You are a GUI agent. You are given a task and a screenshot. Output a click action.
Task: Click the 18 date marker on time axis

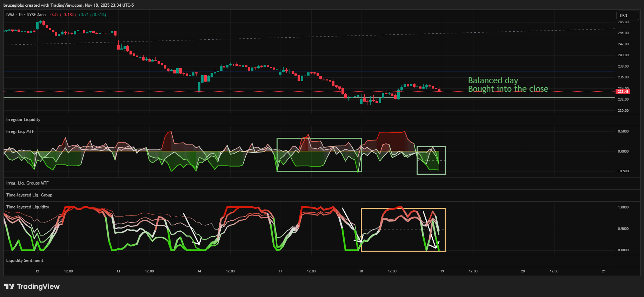(361, 271)
